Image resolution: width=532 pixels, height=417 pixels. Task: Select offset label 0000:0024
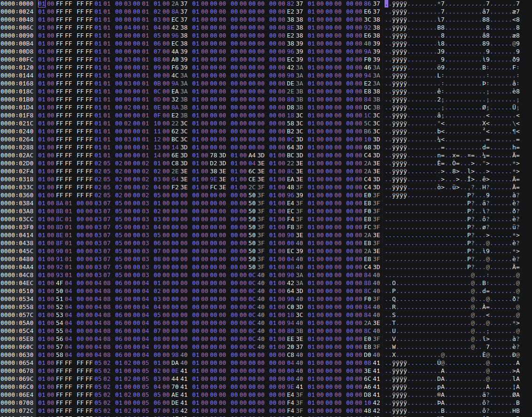pos(17,12)
